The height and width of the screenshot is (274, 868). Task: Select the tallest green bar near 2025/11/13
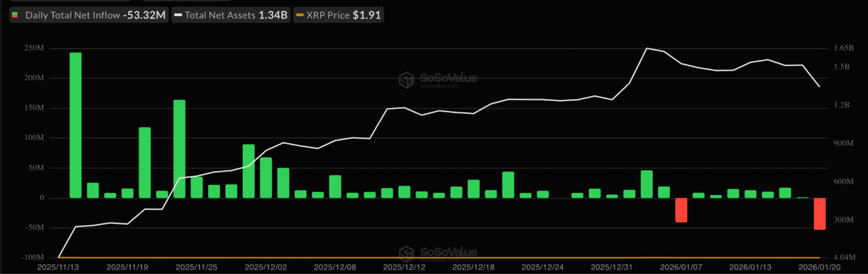75,125
